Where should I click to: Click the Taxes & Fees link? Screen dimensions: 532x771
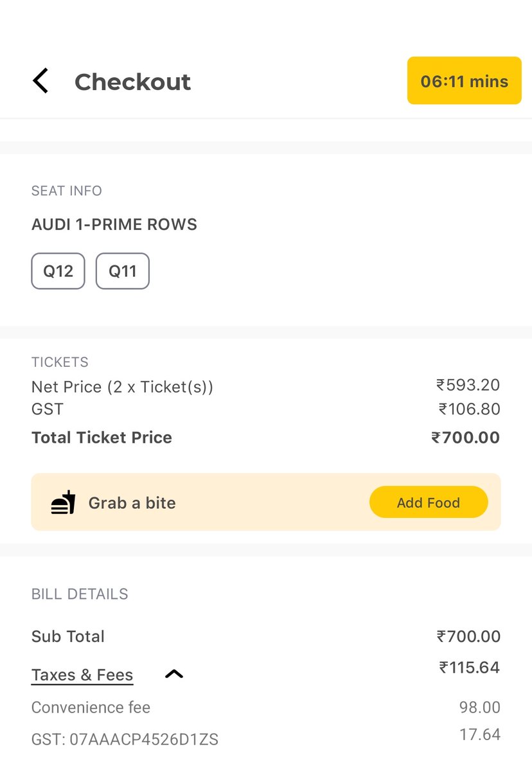point(82,675)
